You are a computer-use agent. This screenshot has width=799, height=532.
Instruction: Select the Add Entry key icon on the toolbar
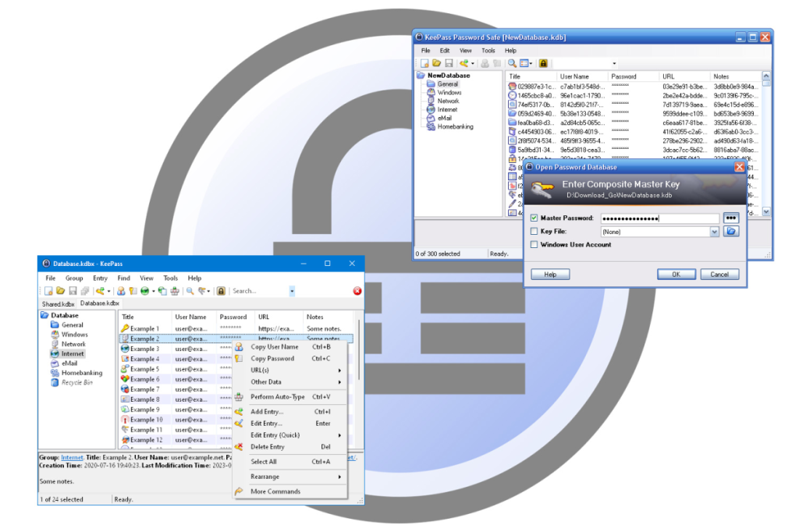99,291
